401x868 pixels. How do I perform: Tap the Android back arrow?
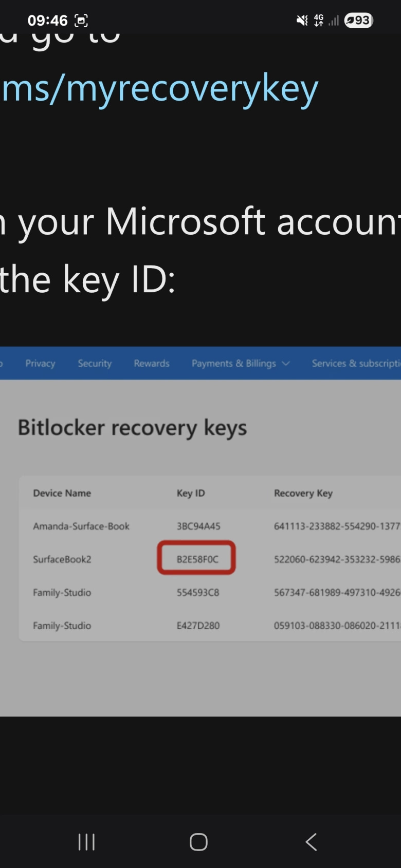click(311, 842)
